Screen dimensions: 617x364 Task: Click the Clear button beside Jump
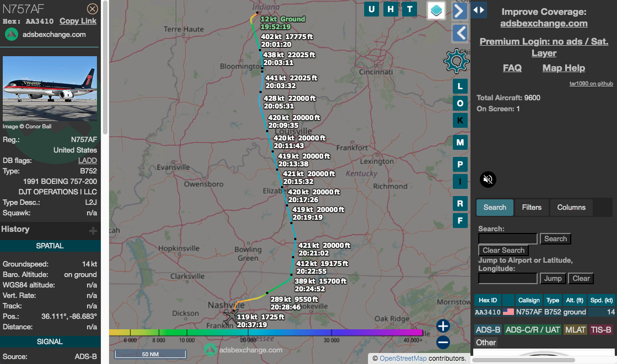581,279
